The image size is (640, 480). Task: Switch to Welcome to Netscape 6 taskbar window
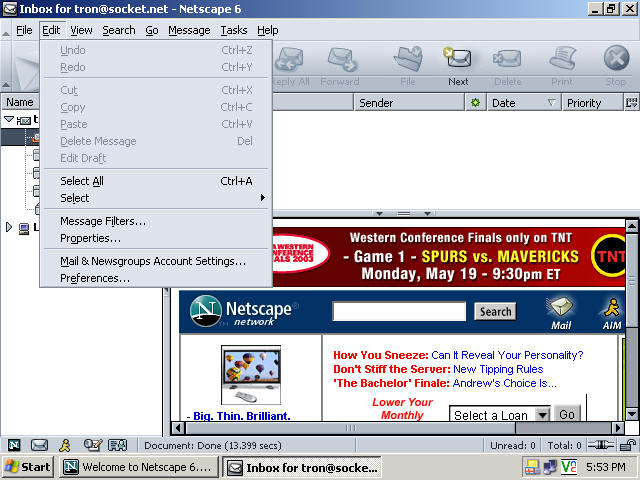[x=139, y=467]
